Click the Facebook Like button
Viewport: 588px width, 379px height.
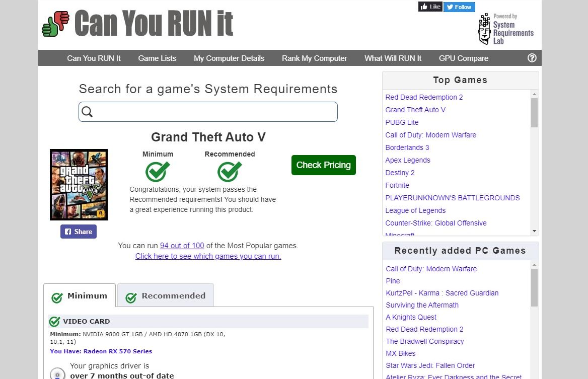[x=430, y=7]
